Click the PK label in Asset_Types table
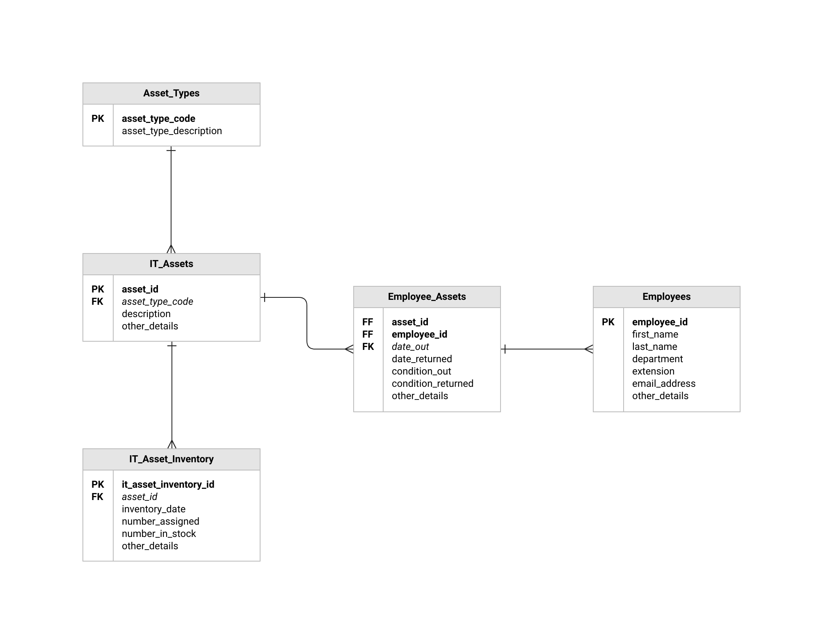The width and height of the screenshot is (823, 644). click(x=98, y=119)
